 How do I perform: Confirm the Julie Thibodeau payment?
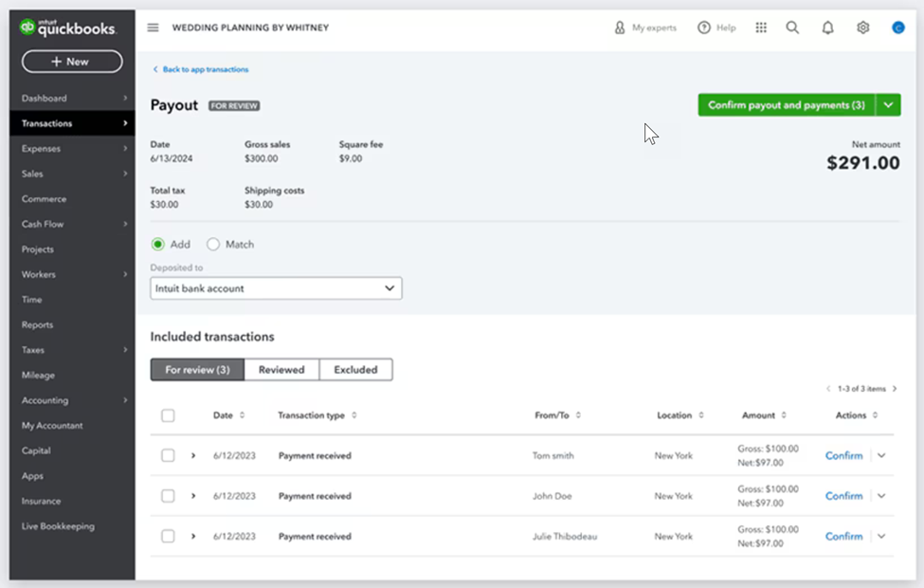pyautogui.click(x=843, y=536)
